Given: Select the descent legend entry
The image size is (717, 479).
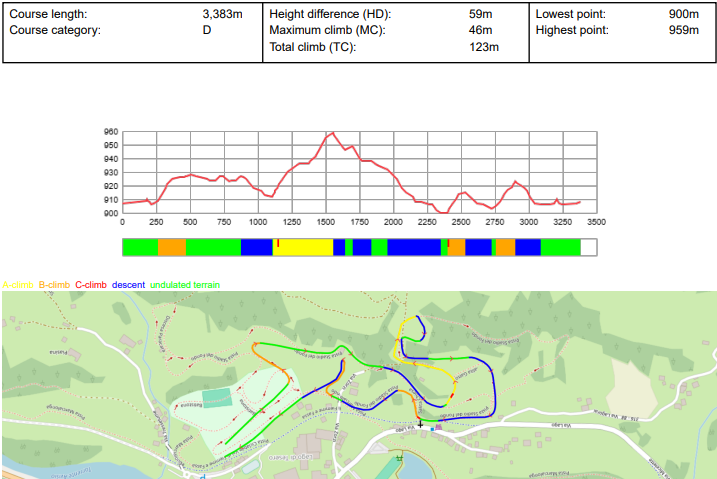Looking at the screenshot, I should click(128, 285).
